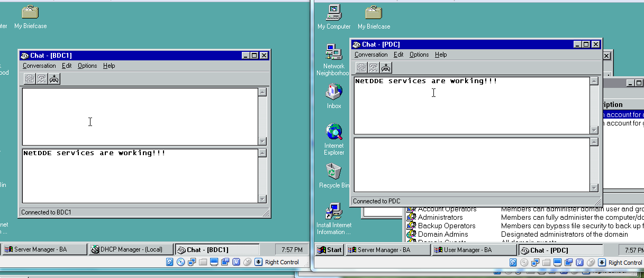Switch to Server Manager - BA on right taskbar

[388, 250]
